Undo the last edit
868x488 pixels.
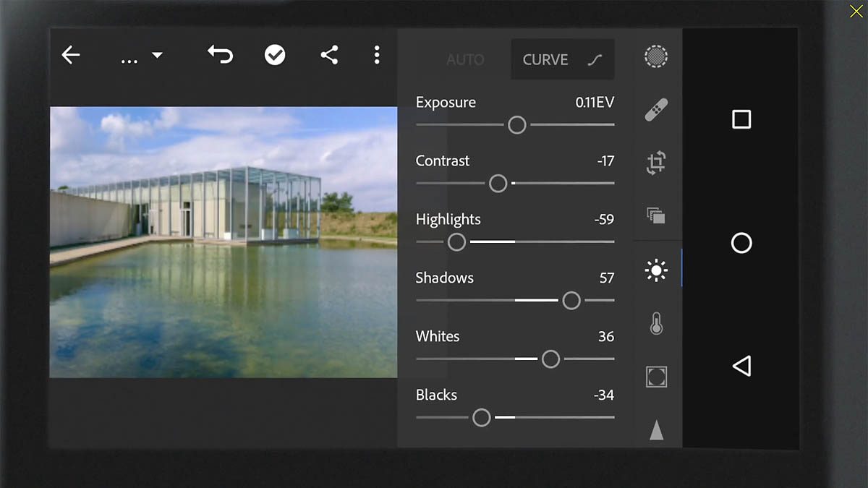click(220, 55)
